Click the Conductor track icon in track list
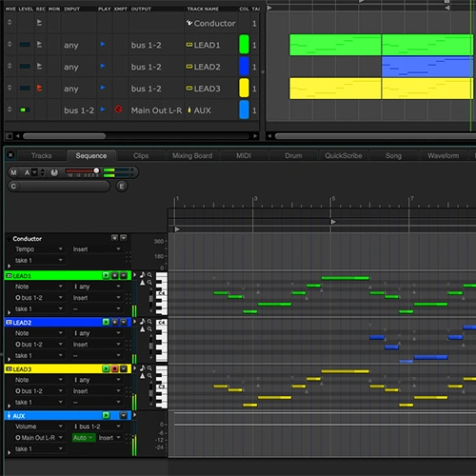Screen dimensions: 476x476 pos(189,23)
